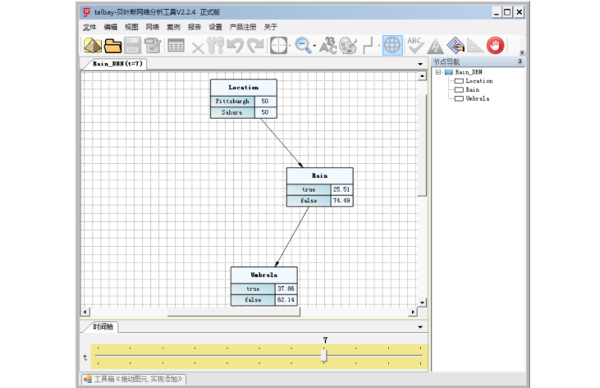Click the red stop hand icon
This screenshot has width=600, height=388.
pos(495,46)
